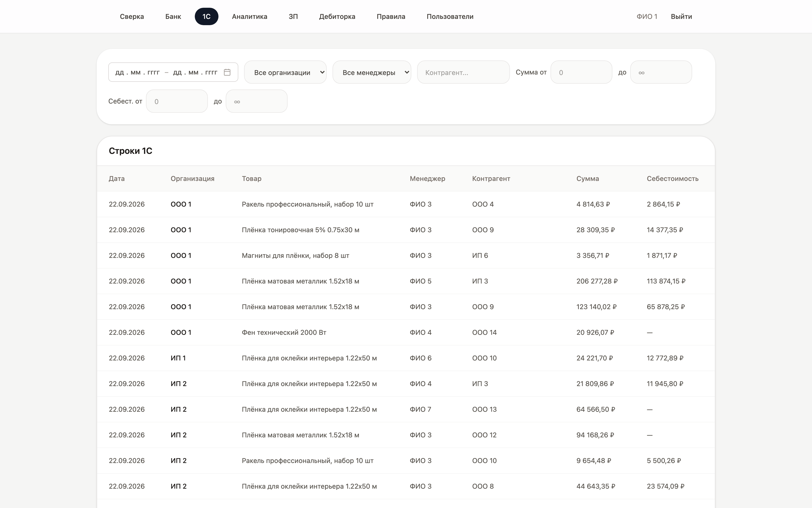This screenshot has height=508, width=812.
Task: Click the 206 277,28 ₽ sum cell
Action: 597,281
